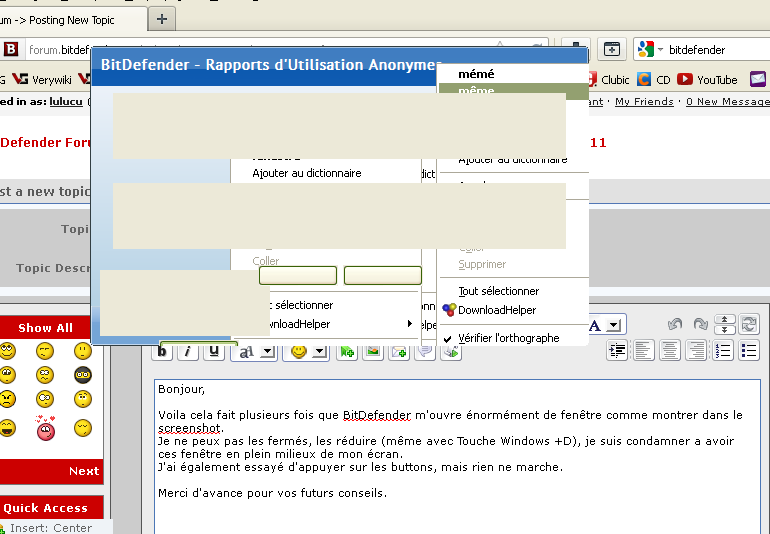Click the editor resize up/down arrows control
The image size is (770, 534).
tap(724, 324)
